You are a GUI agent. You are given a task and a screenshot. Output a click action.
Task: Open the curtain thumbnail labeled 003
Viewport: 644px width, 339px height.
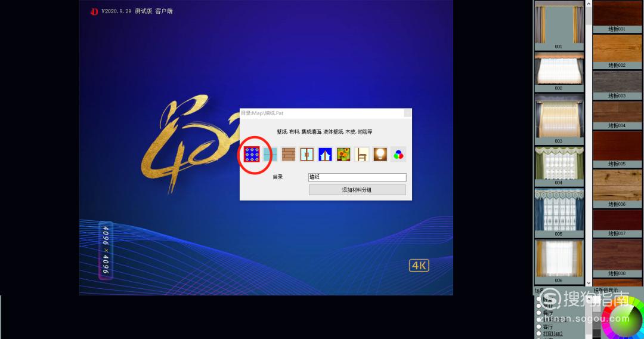coord(559,119)
